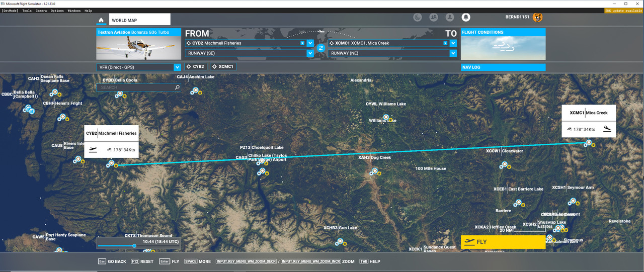The height and width of the screenshot is (272, 644).
Task: Open the marketplace spiral icon
Action: (417, 18)
